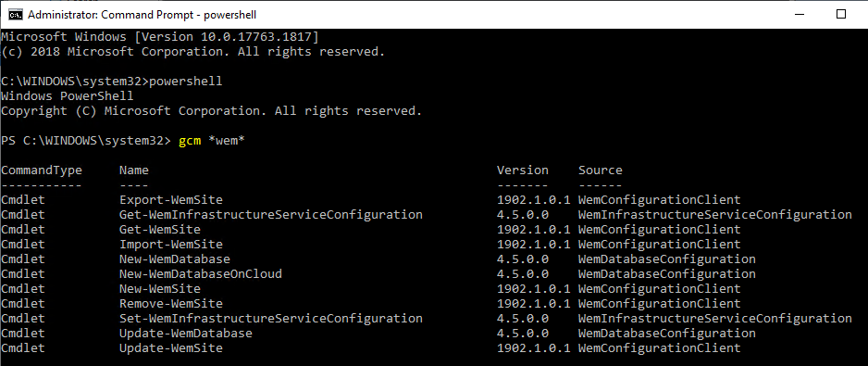Click Remove-WemSite cmdlet name
Image resolution: width=868 pixels, height=366 pixels.
click(171, 304)
